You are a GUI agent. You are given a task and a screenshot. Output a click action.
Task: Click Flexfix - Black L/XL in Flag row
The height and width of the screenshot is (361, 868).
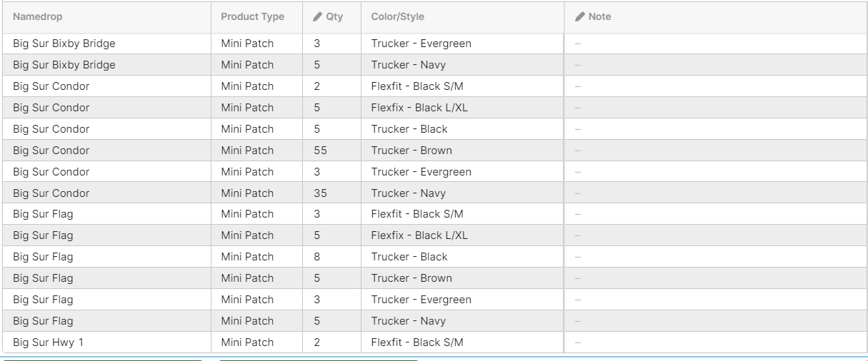click(419, 235)
